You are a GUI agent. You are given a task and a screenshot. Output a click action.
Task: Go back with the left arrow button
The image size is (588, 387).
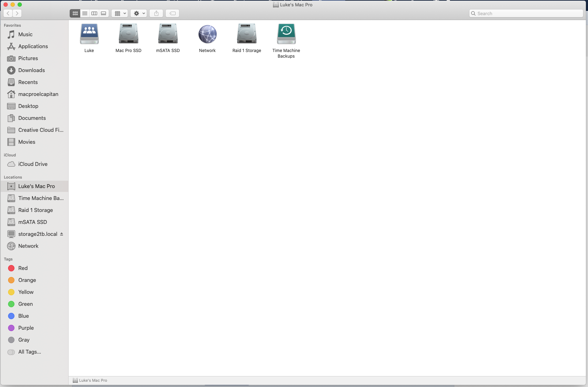coord(8,13)
